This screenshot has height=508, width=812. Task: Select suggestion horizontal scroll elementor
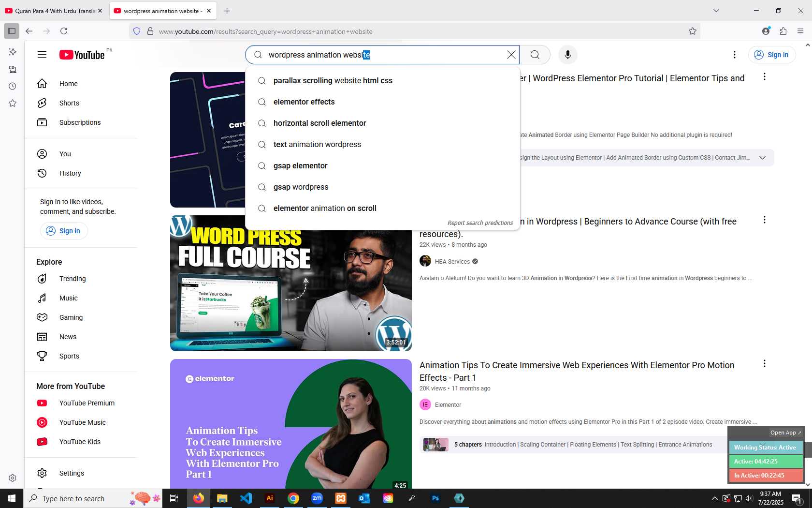(382, 123)
